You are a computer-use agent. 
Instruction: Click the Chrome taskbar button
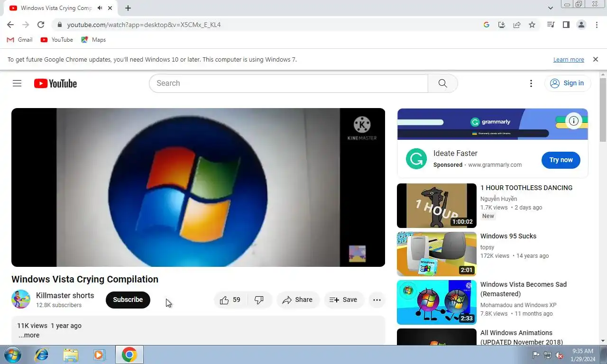[x=129, y=355]
